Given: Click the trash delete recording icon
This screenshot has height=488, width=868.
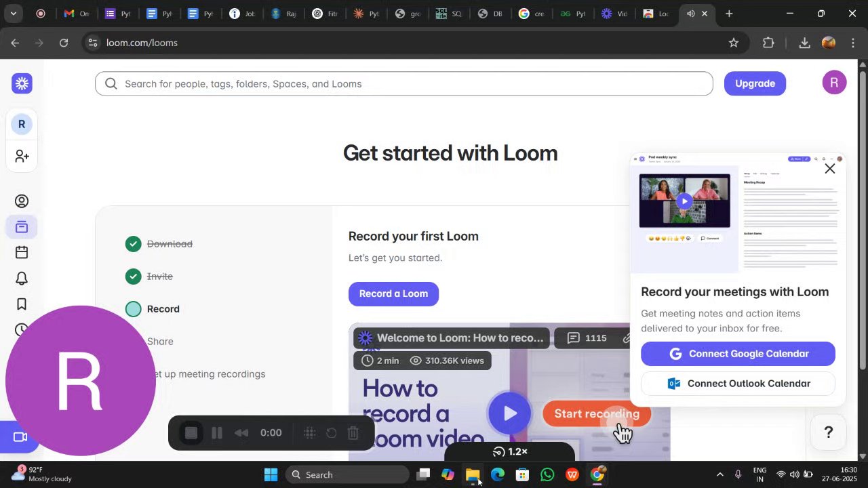Looking at the screenshot, I should point(353,432).
